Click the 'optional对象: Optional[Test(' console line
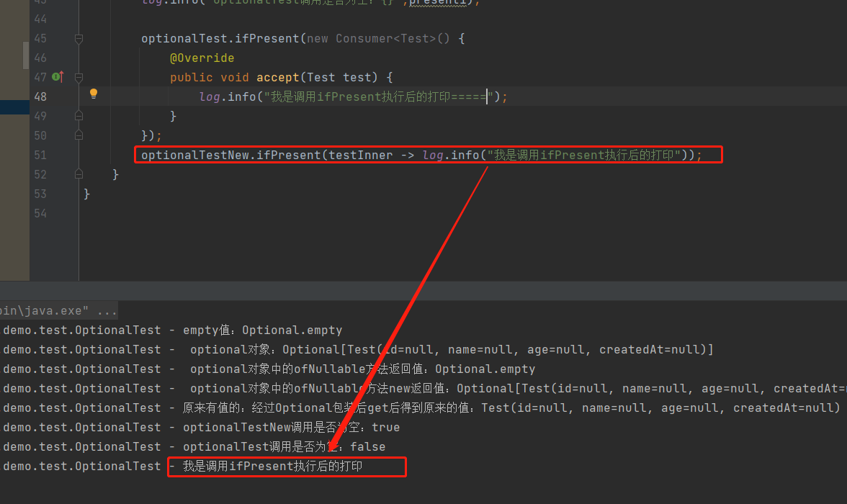 pyautogui.click(x=358, y=349)
